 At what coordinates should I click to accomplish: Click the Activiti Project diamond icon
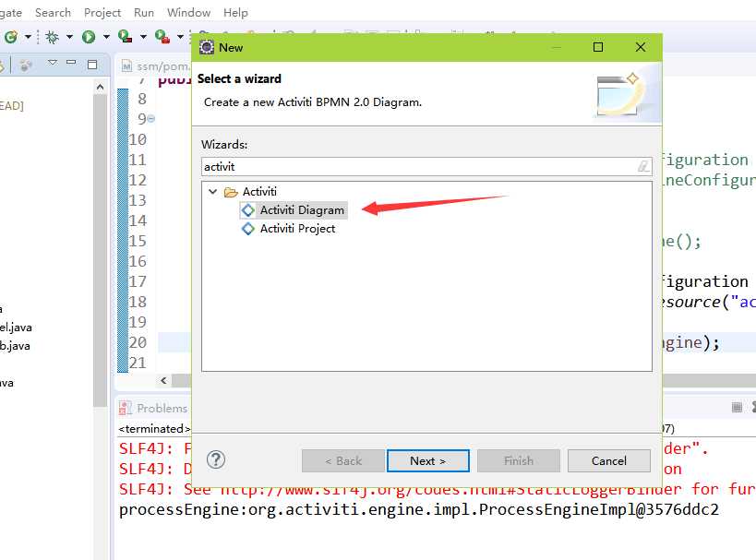click(x=247, y=229)
